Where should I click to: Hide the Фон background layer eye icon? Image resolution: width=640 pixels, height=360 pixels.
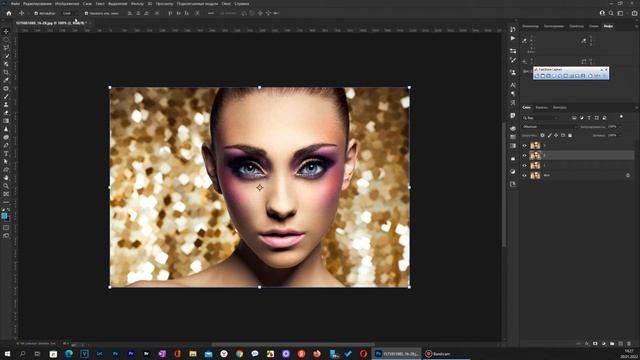[524, 175]
